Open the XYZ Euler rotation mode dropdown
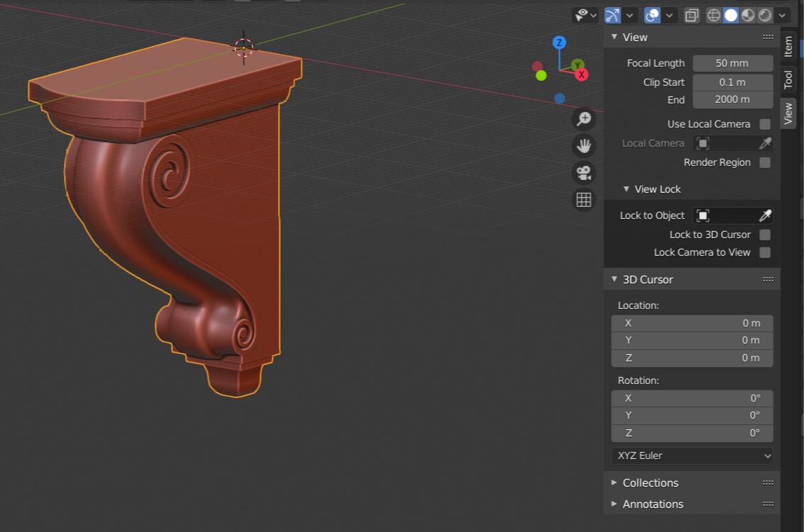The height and width of the screenshot is (532, 804). 692,455
